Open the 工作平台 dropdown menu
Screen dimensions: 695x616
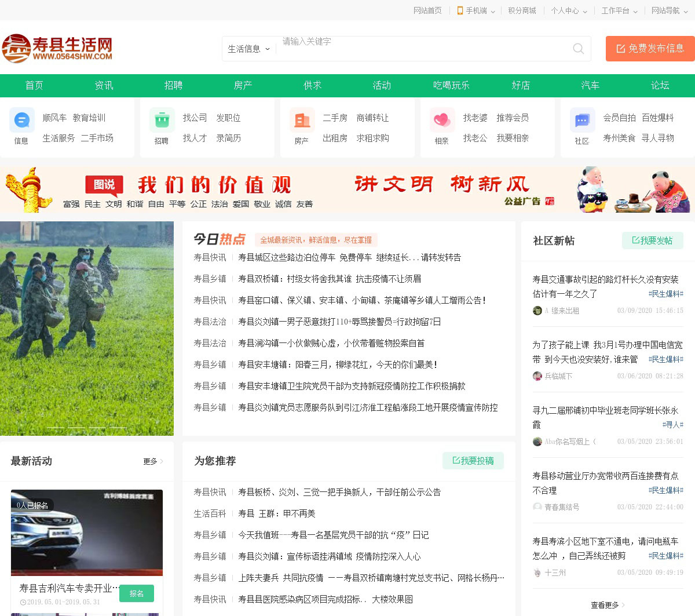619,10
